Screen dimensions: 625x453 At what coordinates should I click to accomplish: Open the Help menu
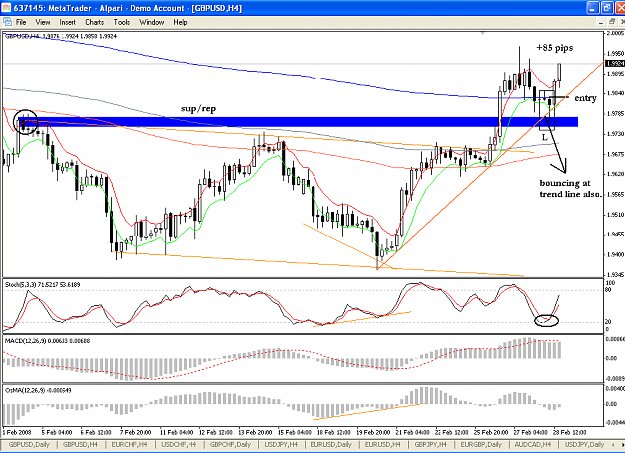coord(180,22)
